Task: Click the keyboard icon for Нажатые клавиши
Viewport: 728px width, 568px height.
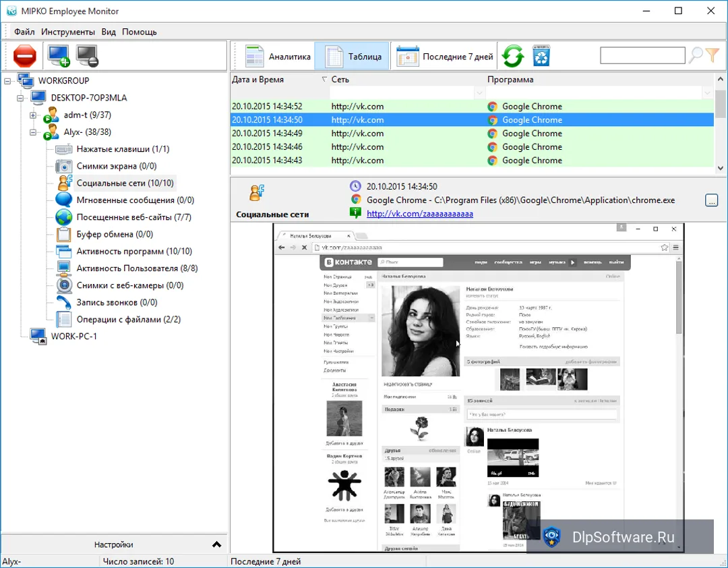Action: pos(63,149)
